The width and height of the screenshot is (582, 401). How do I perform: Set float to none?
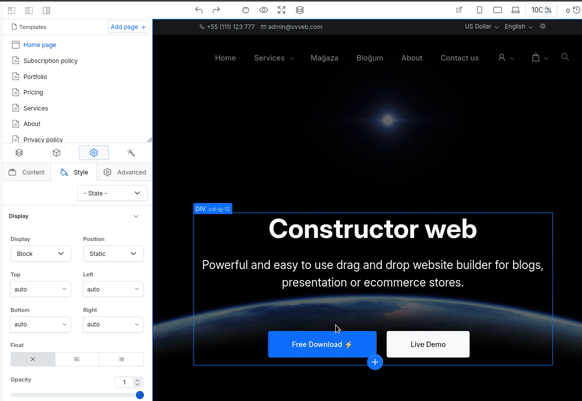click(33, 359)
